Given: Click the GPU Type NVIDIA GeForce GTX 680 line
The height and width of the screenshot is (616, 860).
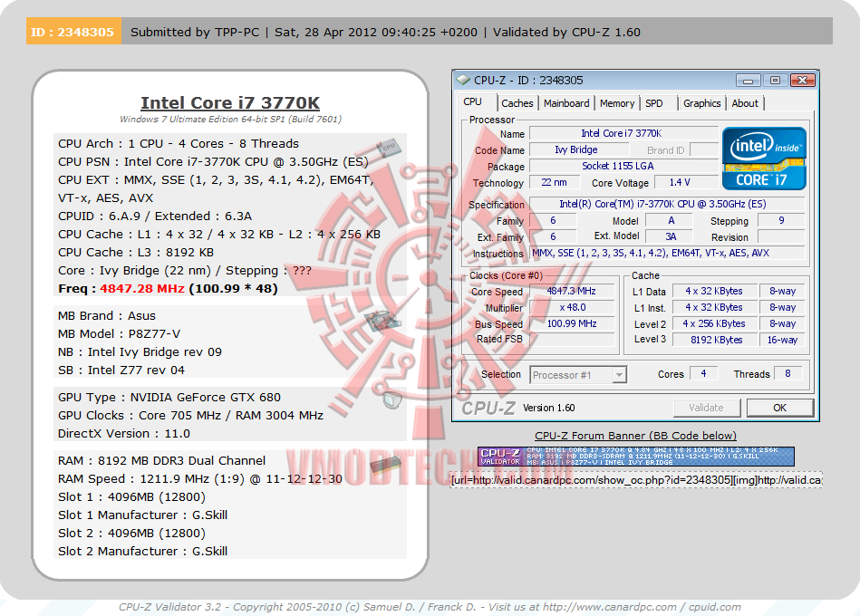Looking at the screenshot, I should coord(169,398).
